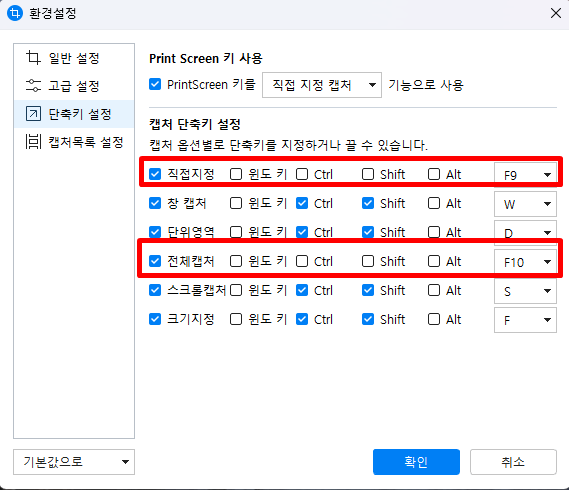Check Alt for 크기지정 row

pyautogui.click(x=434, y=319)
